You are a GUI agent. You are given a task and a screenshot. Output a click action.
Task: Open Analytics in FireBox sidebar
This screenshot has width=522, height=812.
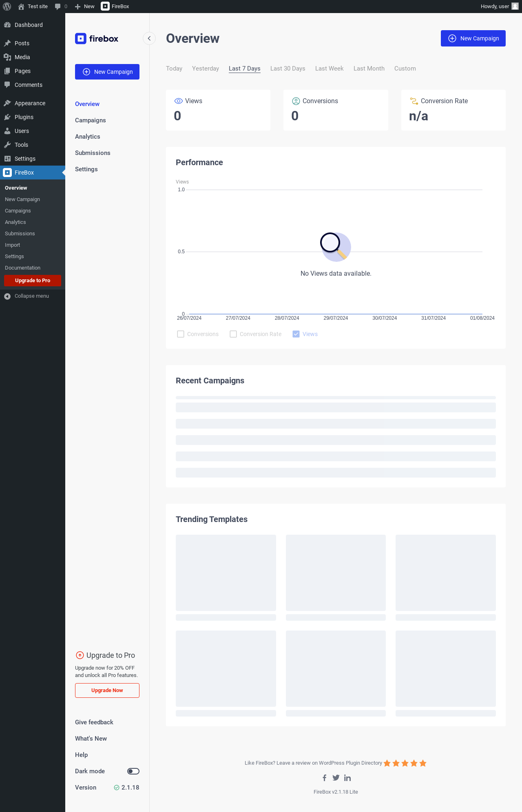point(88,137)
